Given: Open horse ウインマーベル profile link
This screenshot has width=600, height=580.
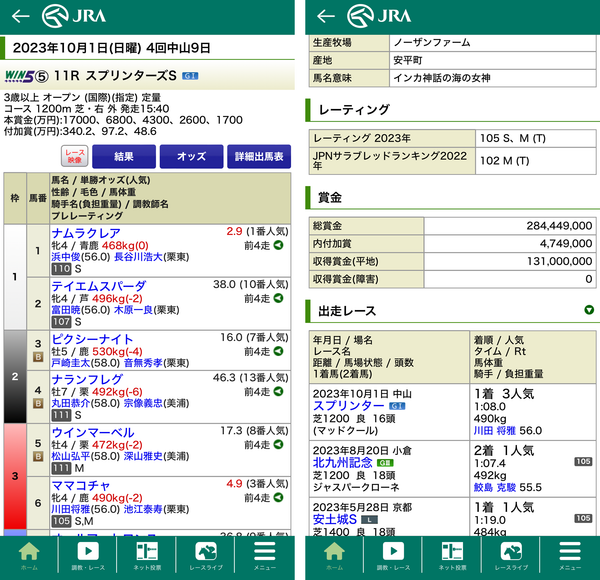Looking at the screenshot, I should [93, 432].
